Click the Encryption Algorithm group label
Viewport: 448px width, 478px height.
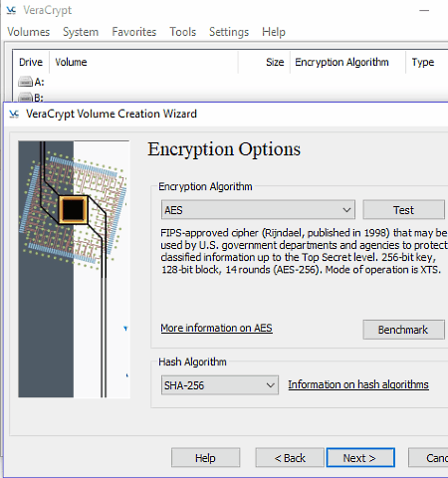[x=205, y=186]
